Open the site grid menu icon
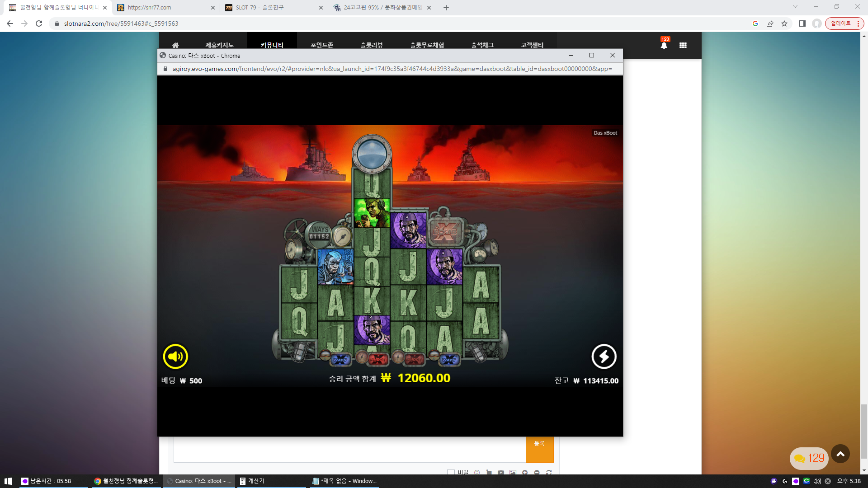This screenshot has width=868, height=488. [683, 45]
